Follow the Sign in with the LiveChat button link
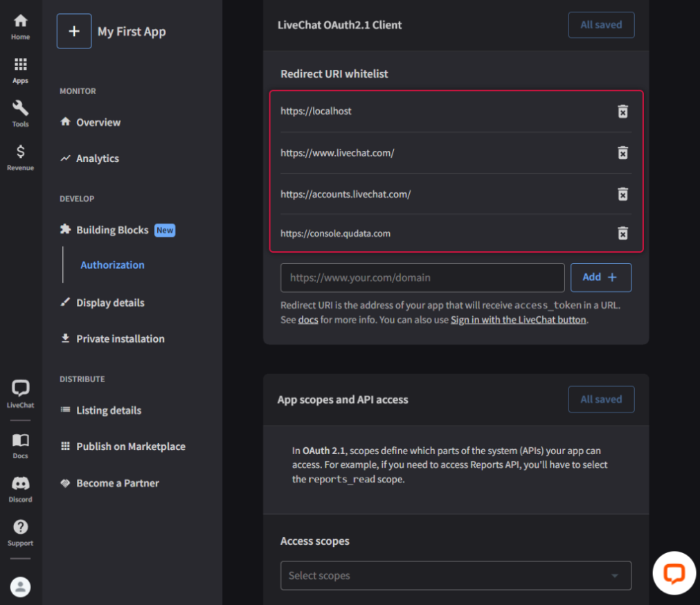This screenshot has height=605, width=700. [x=518, y=320]
